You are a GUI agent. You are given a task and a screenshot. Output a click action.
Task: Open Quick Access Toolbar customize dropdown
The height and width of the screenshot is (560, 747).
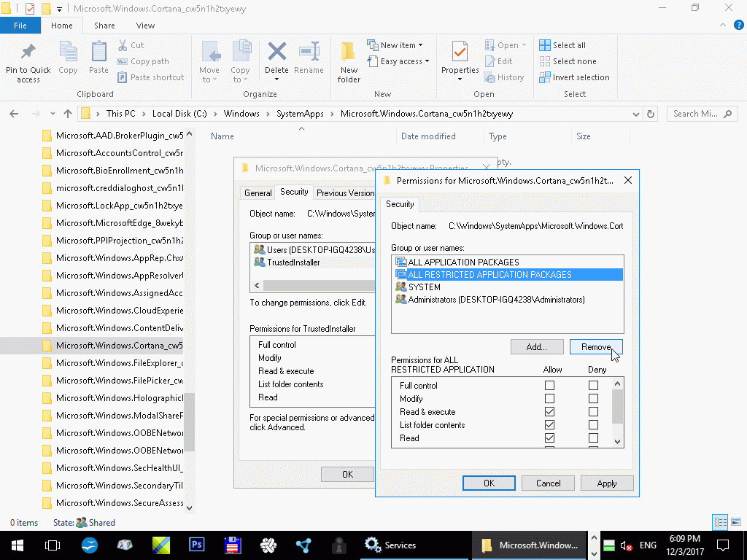pyautogui.click(x=60, y=9)
